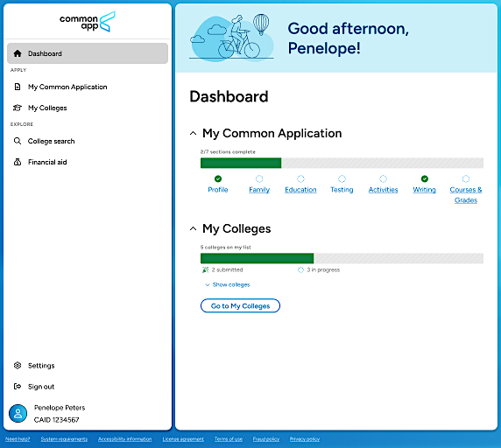Click the 5 colleges on my list text

(226, 247)
